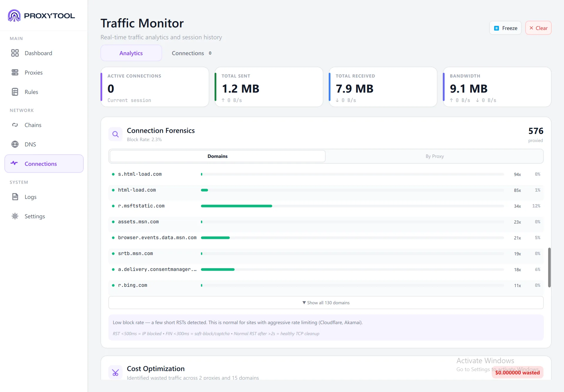Freeze the traffic monitor
This screenshot has height=392, width=564.
[x=505, y=28]
